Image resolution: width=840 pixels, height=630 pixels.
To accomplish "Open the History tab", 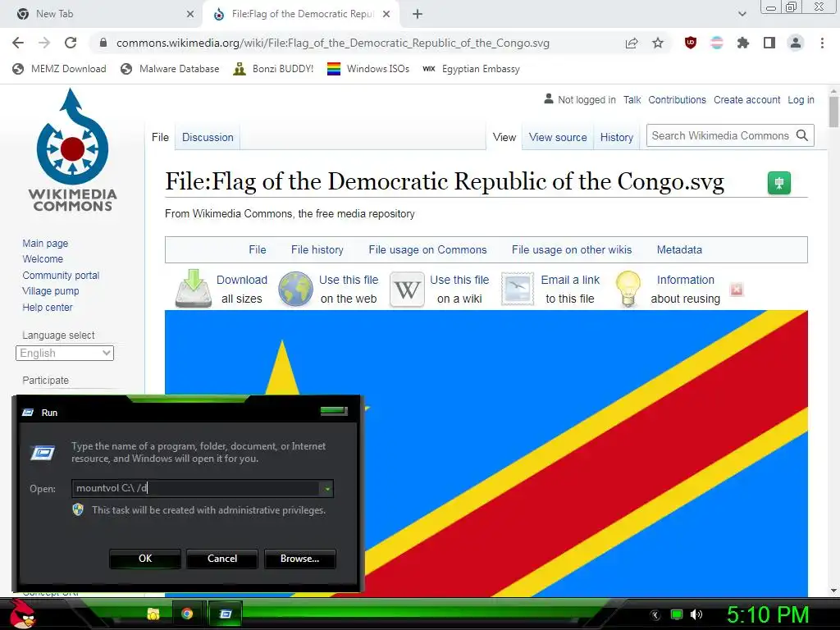I will coord(617,137).
